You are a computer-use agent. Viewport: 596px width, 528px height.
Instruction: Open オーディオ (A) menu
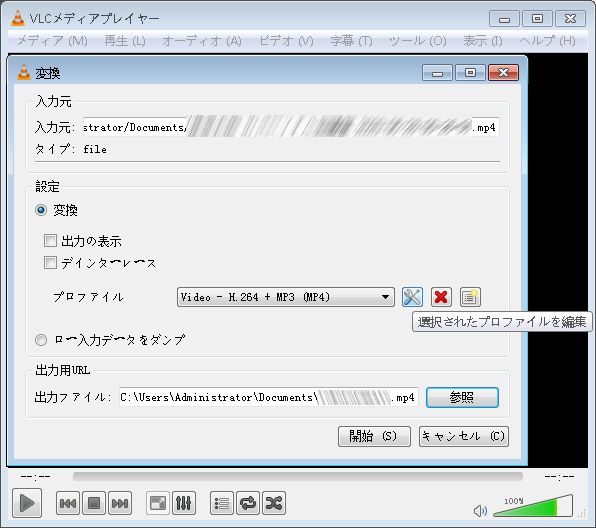click(x=201, y=41)
